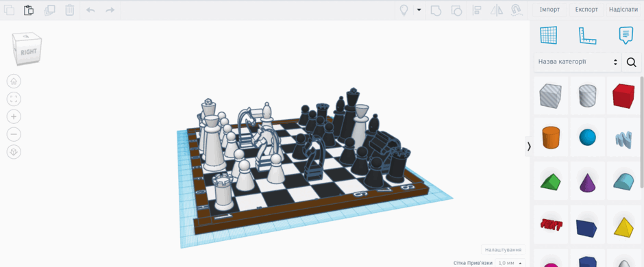Pick the yellow Pyramid shape

(x=623, y=227)
